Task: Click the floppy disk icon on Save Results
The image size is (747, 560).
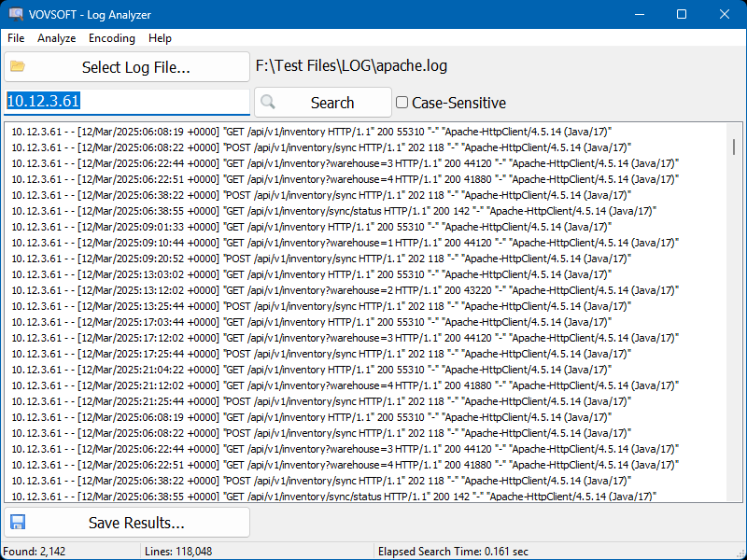Action: pos(18,522)
